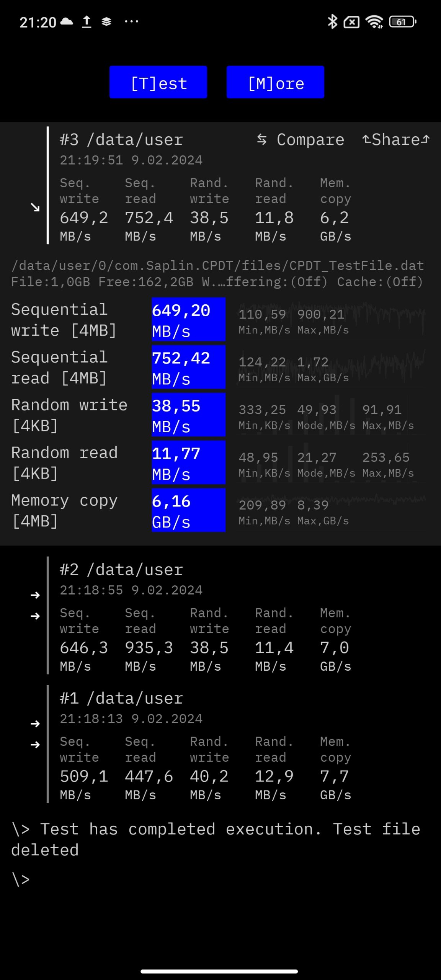Tap the boxed X status icon
Viewport: 441px width, 980px height.
351,22
